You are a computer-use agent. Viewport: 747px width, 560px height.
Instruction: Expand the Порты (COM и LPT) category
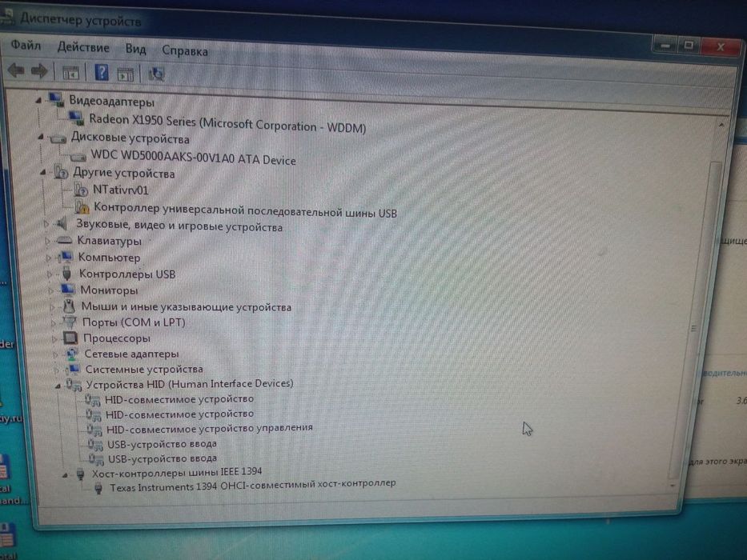point(54,323)
